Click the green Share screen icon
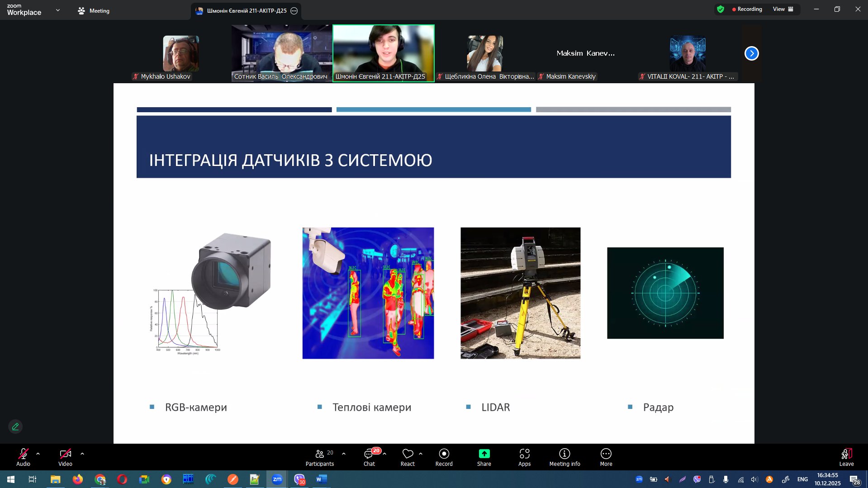868x488 pixels. 484,454
